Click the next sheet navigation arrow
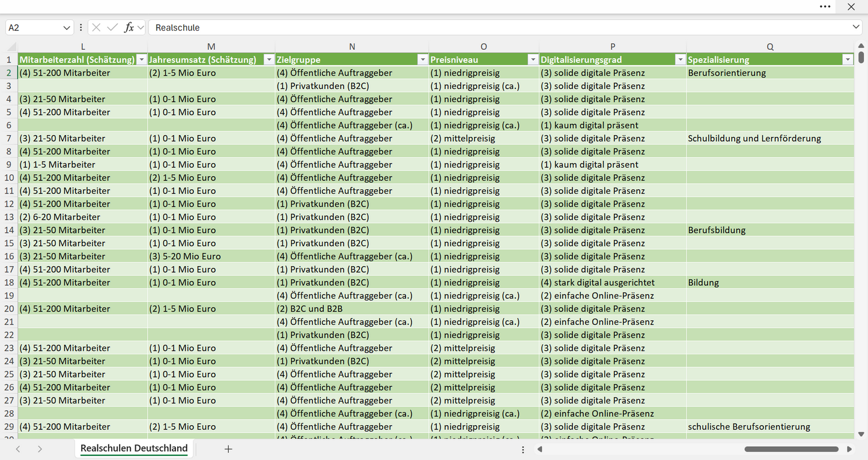 pyautogui.click(x=40, y=449)
